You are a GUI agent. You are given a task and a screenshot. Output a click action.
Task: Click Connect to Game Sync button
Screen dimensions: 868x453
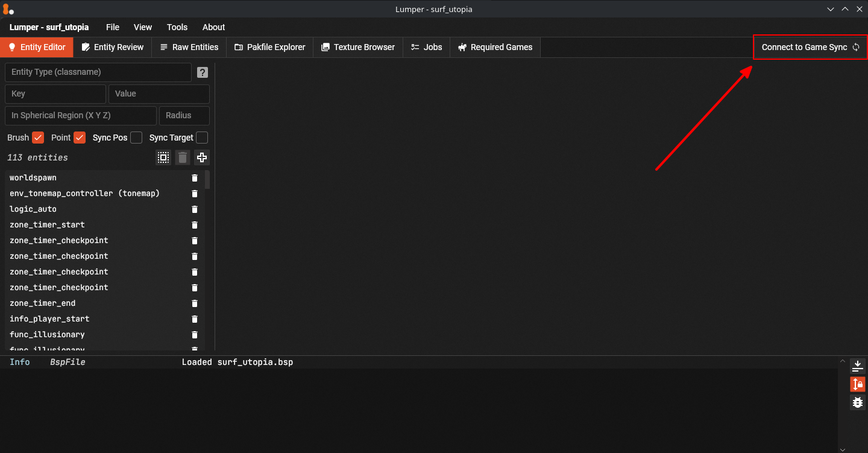(x=810, y=47)
